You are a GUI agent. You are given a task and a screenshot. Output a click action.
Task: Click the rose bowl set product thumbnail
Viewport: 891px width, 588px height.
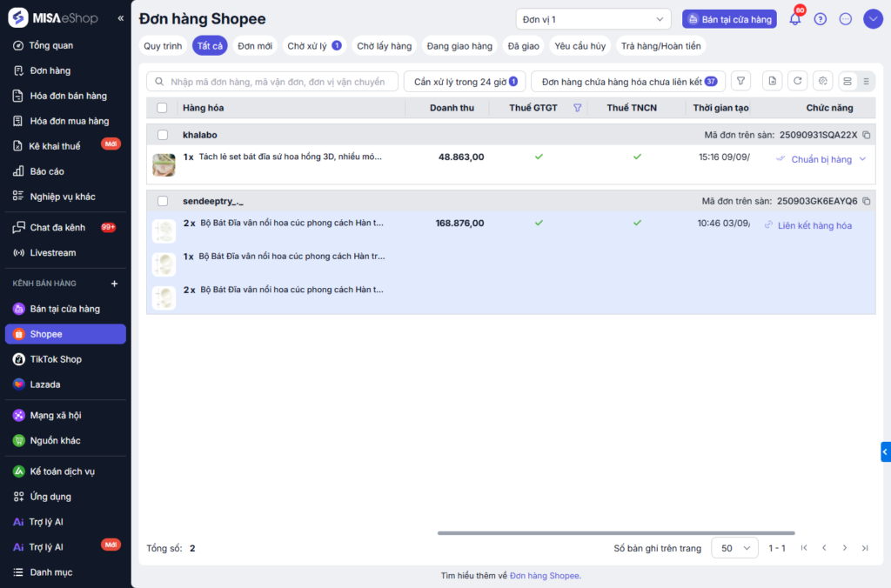(164, 164)
